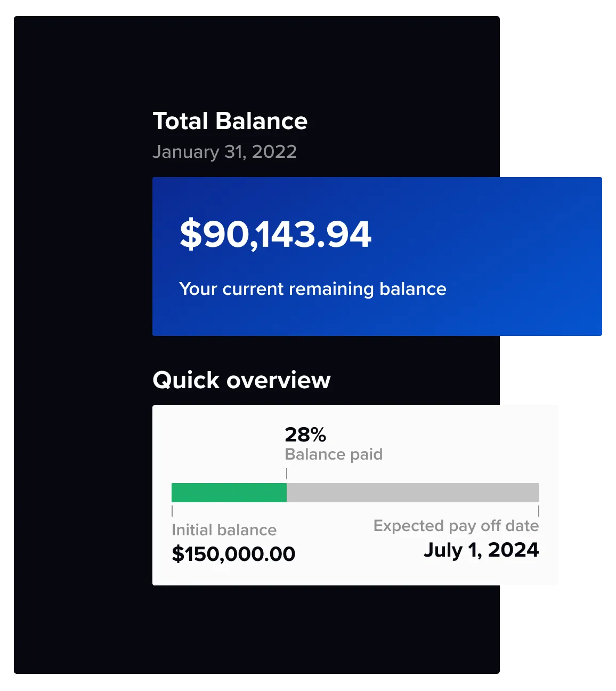
Task: Click the Quick overview heading
Action: 241,380
